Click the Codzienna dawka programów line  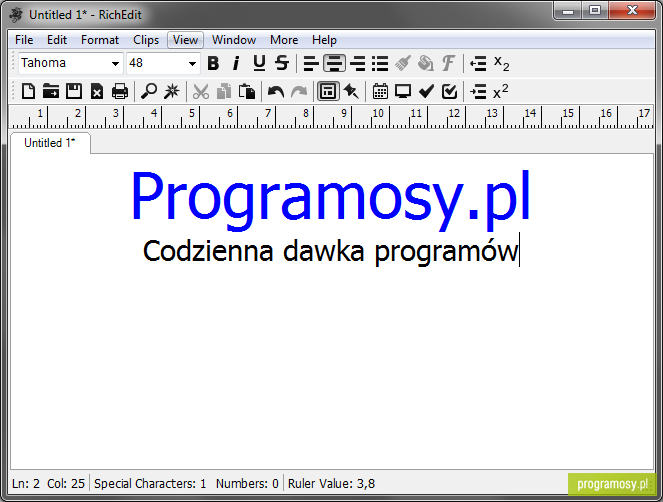point(331,252)
